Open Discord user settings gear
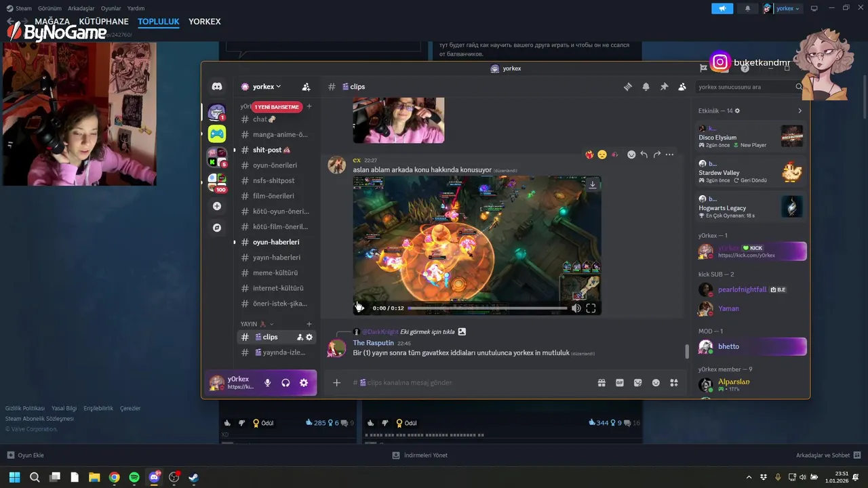This screenshot has height=488, width=868. point(304,383)
